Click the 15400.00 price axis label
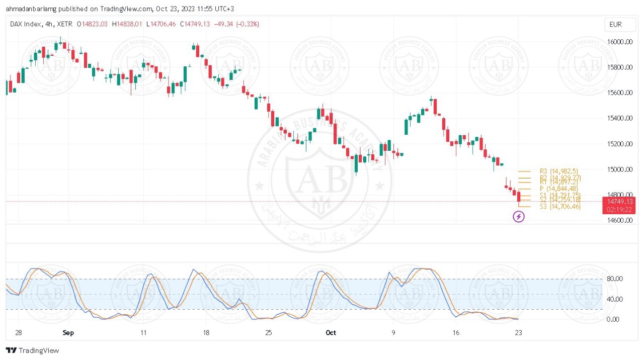The width and height of the screenshot is (644, 360). 619,119
